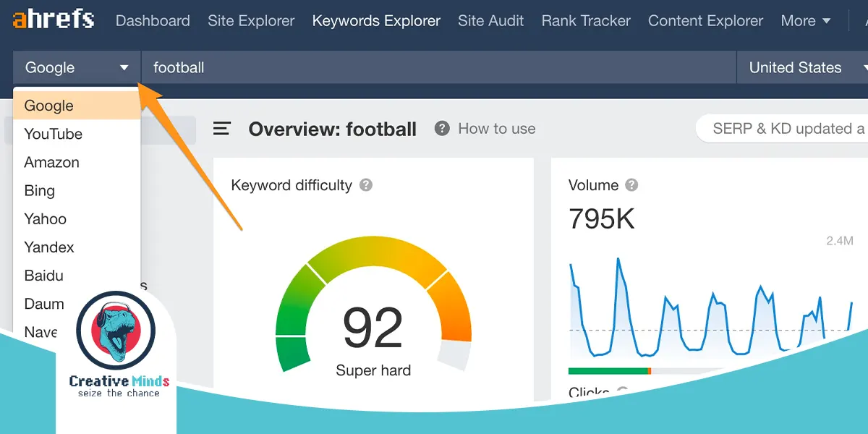Select Bing from the search engine list

(x=40, y=190)
